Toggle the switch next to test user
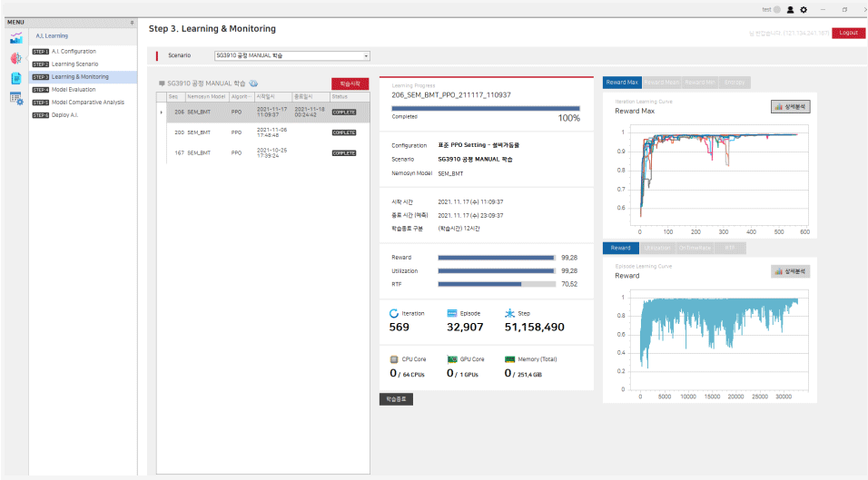 (776, 9)
